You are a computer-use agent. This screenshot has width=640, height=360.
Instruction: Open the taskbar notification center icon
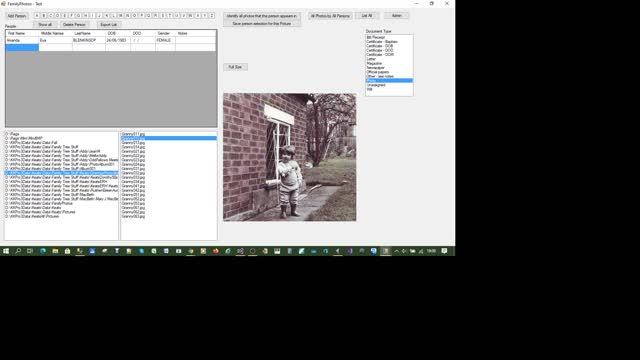click(x=444, y=251)
